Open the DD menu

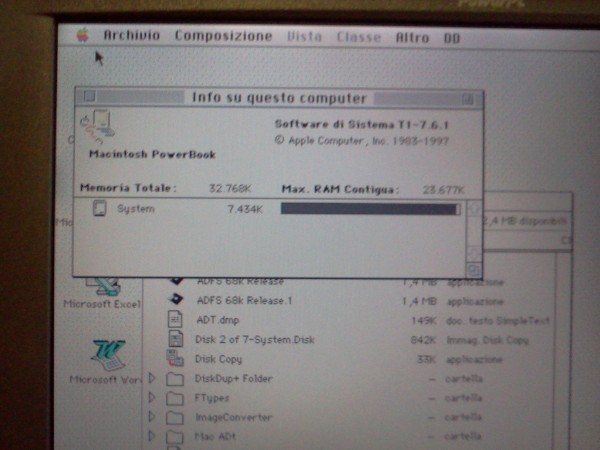click(x=452, y=38)
